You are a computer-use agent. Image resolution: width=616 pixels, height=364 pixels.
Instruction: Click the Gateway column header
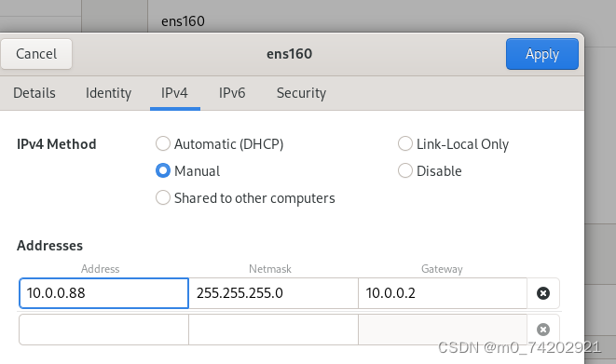tap(442, 269)
